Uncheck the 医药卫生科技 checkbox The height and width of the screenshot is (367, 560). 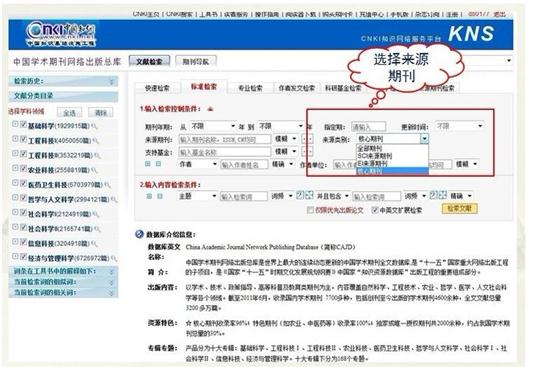(x=24, y=183)
